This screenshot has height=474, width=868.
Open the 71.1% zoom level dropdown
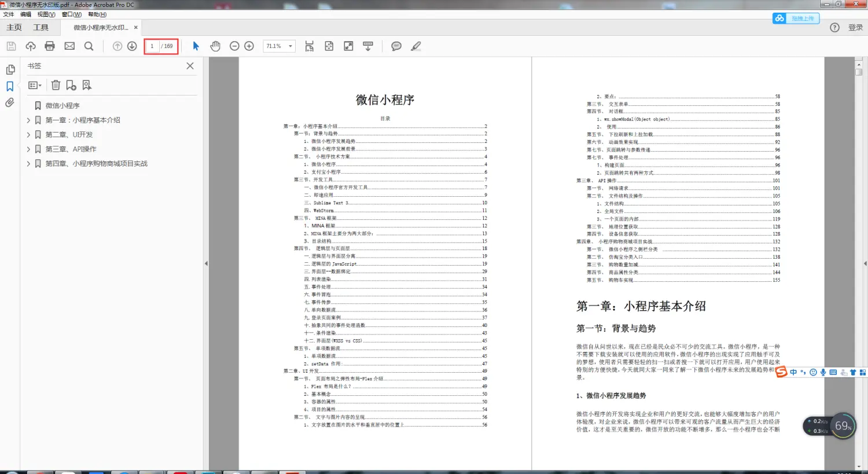pyautogui.click(x=290, y=46)
